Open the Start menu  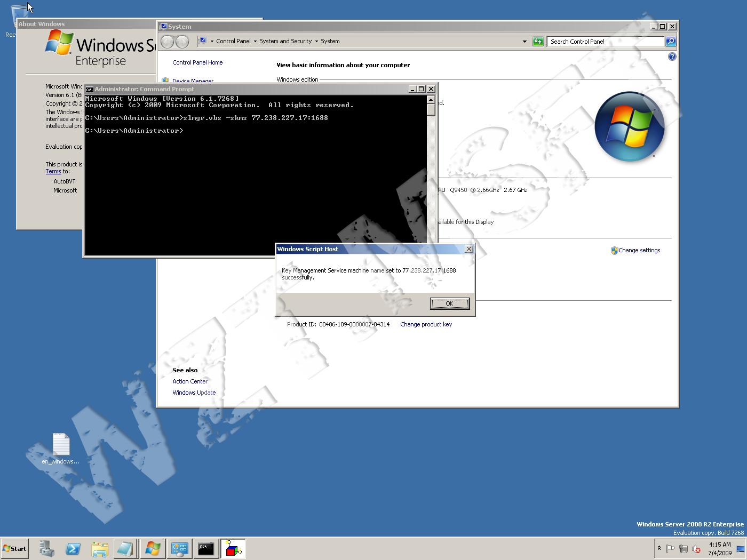(x=14, y=548)
